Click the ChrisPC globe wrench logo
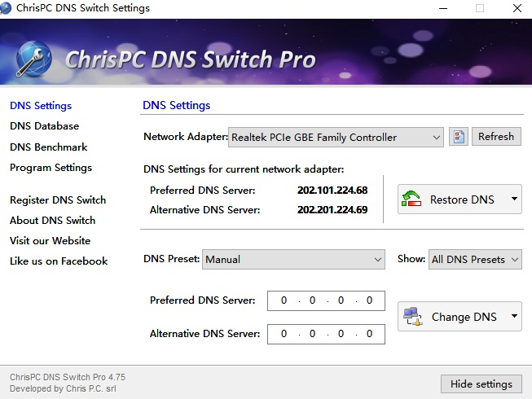 [33, 59]
